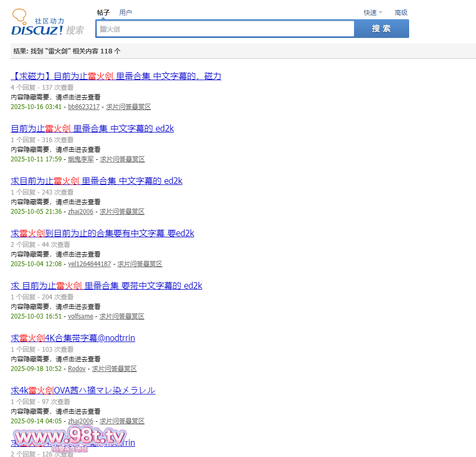Image resolution: width=476 pixels, height=457 pixels.
Task: Open the 【求磁力】目前为止雷火剑 result
Action: pyautogui.click(x=116, y=76)
